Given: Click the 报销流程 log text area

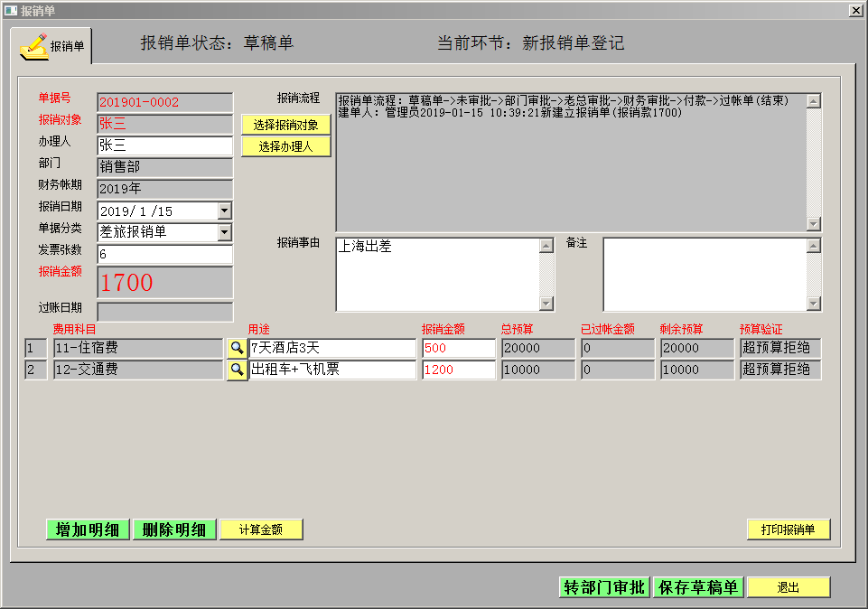Looking at the screenshot, I should coord(571,163).
